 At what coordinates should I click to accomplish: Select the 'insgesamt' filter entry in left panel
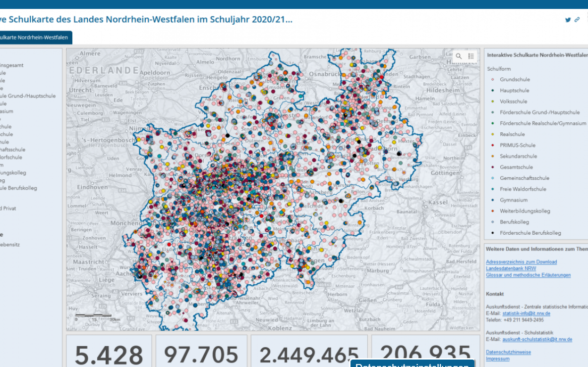pyautogui.click(x=12, y=65)
